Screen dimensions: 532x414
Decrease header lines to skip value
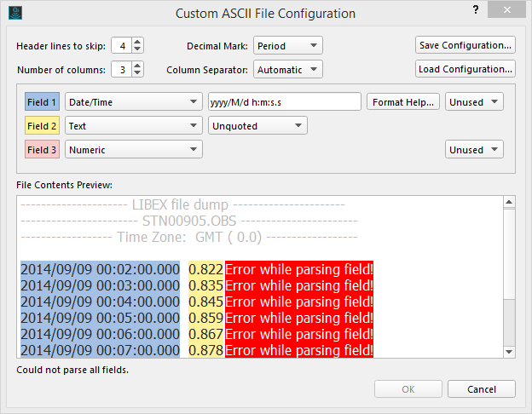pos(138,49)
